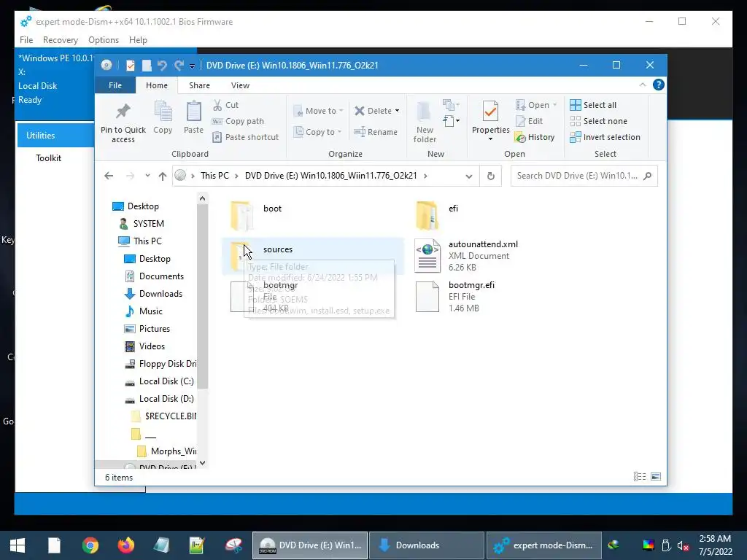
Task: Switch to details view layout icon
Action: [x=640, y=477]
